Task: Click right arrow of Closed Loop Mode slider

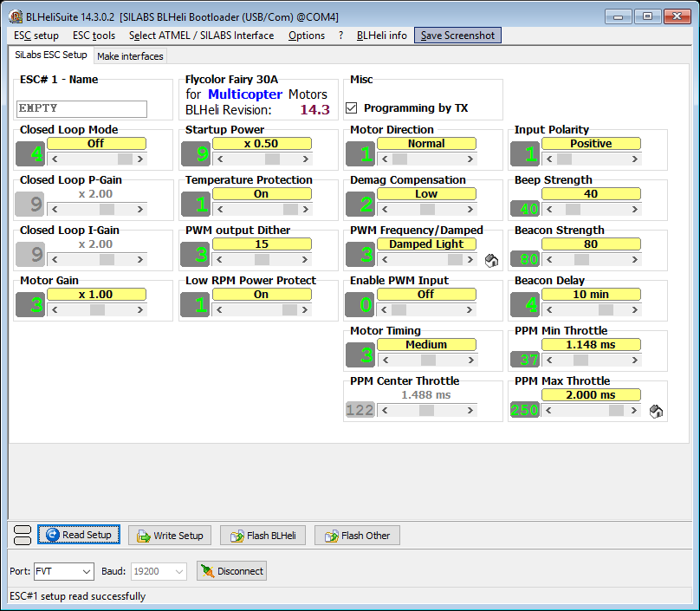Action: (140, 159)
